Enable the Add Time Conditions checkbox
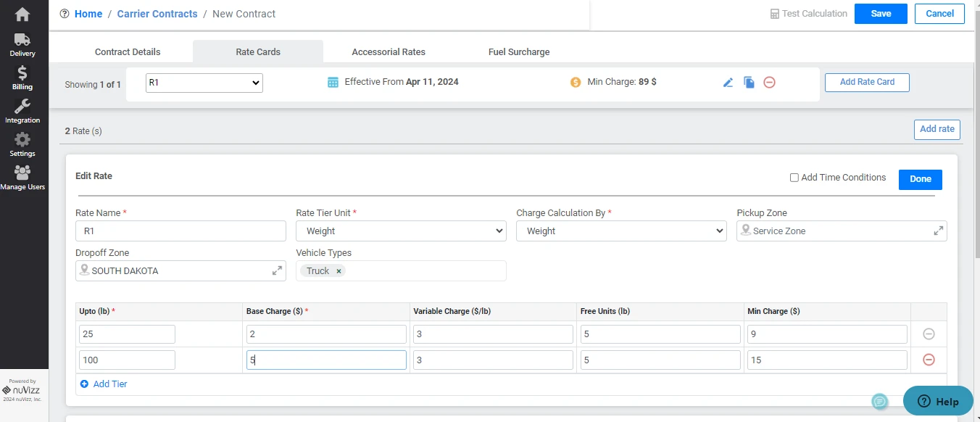Viewport: 980px width, 422px height. point(794,178)
